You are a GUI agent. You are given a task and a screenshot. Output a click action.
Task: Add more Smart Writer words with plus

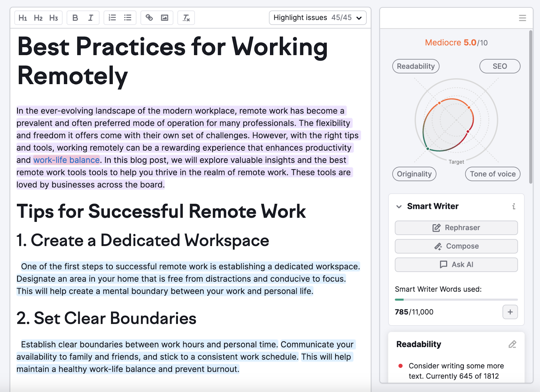tap(510, 312)
